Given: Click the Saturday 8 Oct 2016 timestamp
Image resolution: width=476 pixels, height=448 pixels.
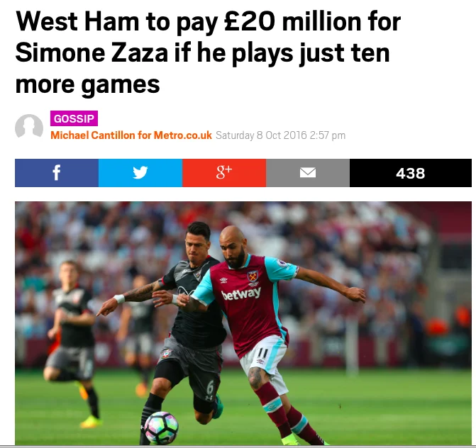Looking at the screenshot, I should [x=280, y=135].
